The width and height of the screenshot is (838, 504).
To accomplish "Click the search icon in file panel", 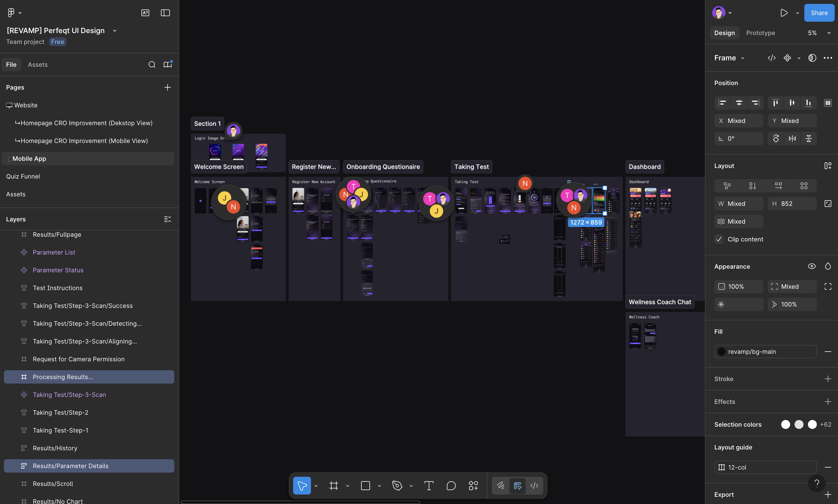I will pyautogui.click(x=152, y=65).
